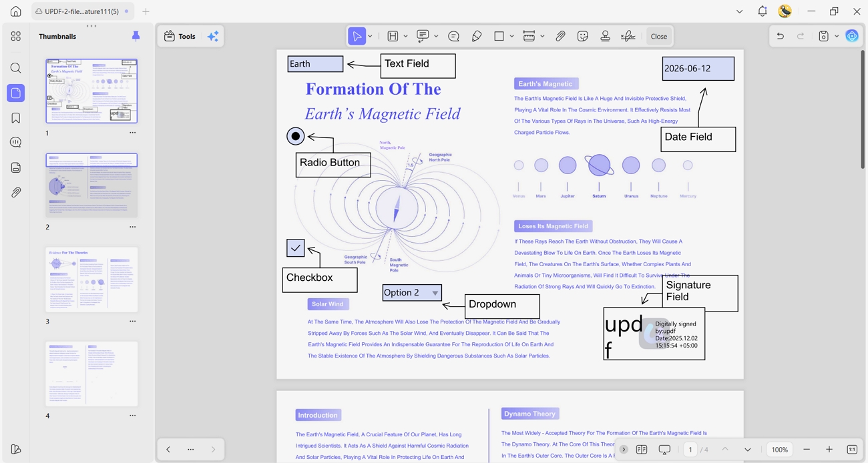This screenshot has height=463, width=868.
Task: Open the form fields panel icon in sidebar
Action: click(x=16, y=167)
